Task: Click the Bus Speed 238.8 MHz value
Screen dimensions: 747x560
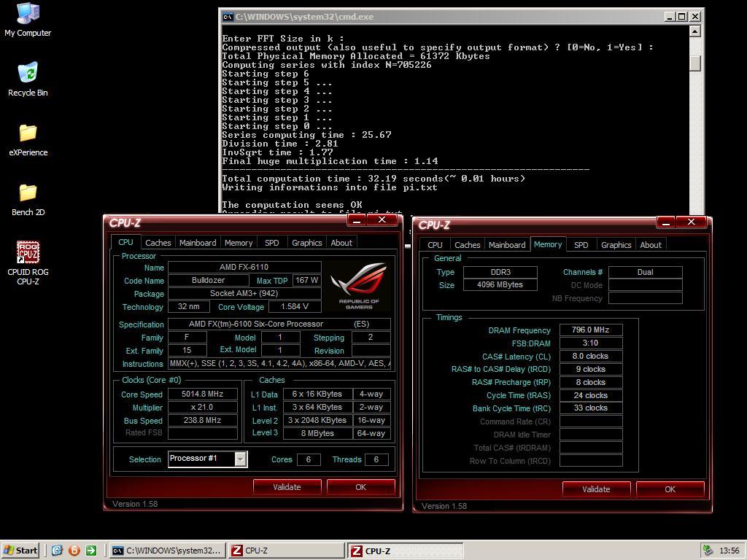Action: (203, 420)
